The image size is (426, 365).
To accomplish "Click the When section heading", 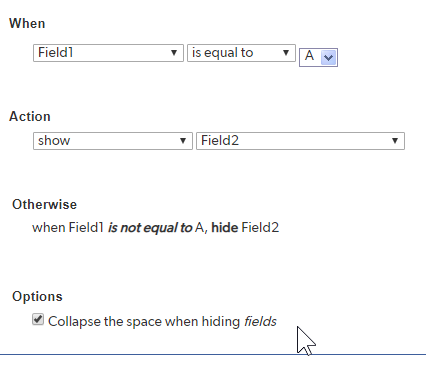I will point(27,24).
